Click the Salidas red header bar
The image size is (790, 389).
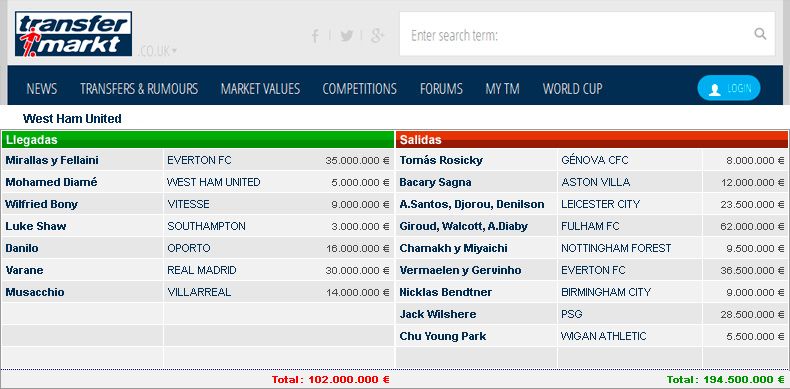tap(592, 140)
